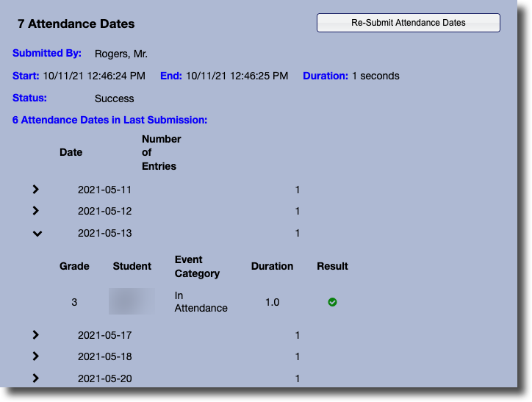Viewport: 532px width, 402px height.
Task: Click the 2021-05-11 date text
Action: tap(104, 190)
